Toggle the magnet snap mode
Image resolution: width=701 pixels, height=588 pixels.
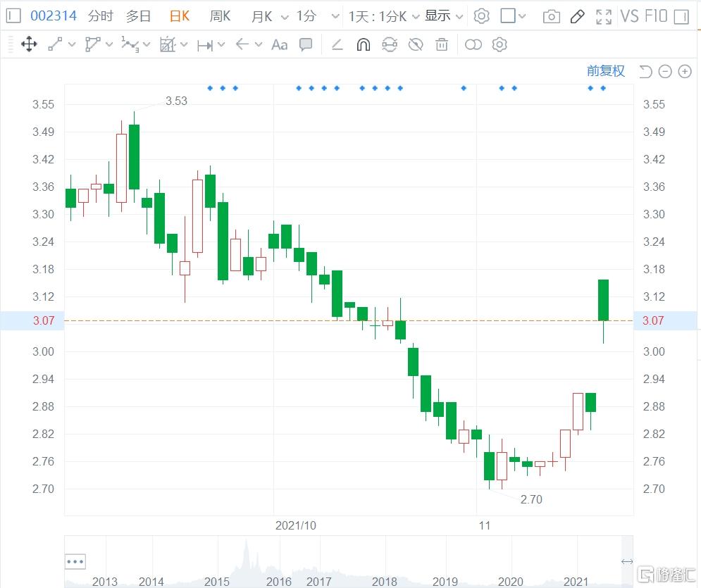coord(364,44)
